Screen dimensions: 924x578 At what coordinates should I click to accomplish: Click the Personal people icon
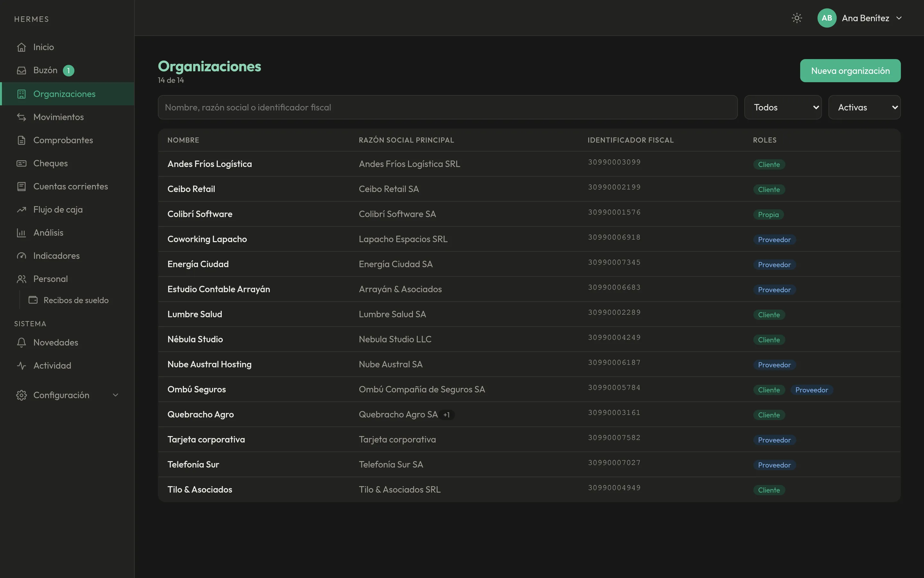pos(21,279)
